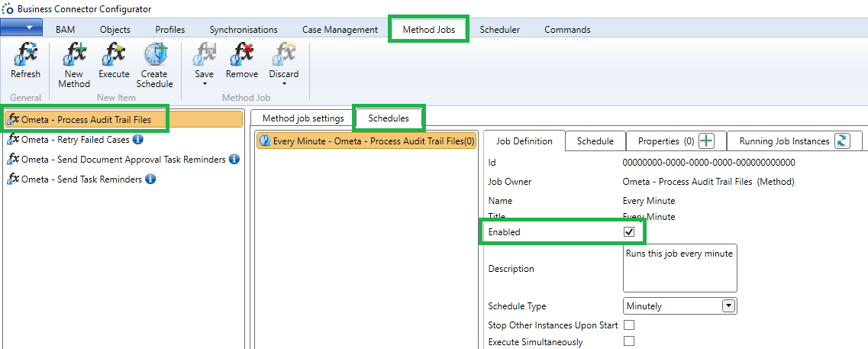Image resolution: width=868 pixels, height=349 pixels.
Task: Click the Id value 00000000-0000-0000-0000-000000000000
Action: 709,163
